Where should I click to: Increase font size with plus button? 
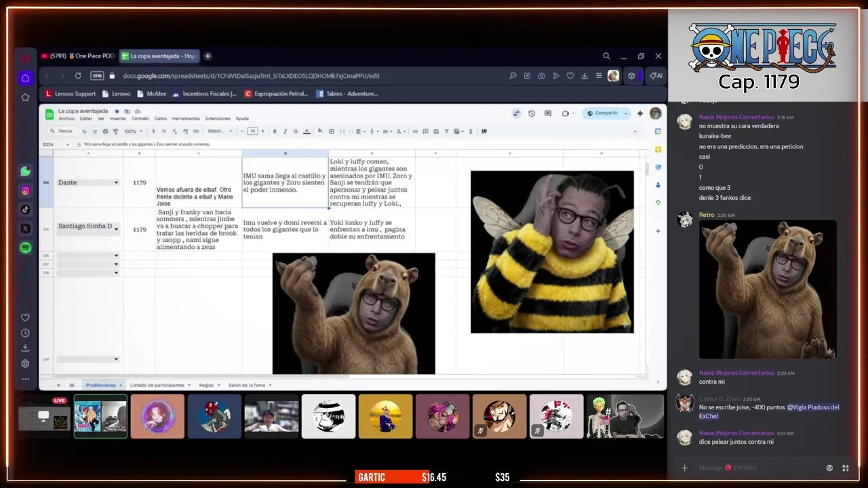point(263,131)
